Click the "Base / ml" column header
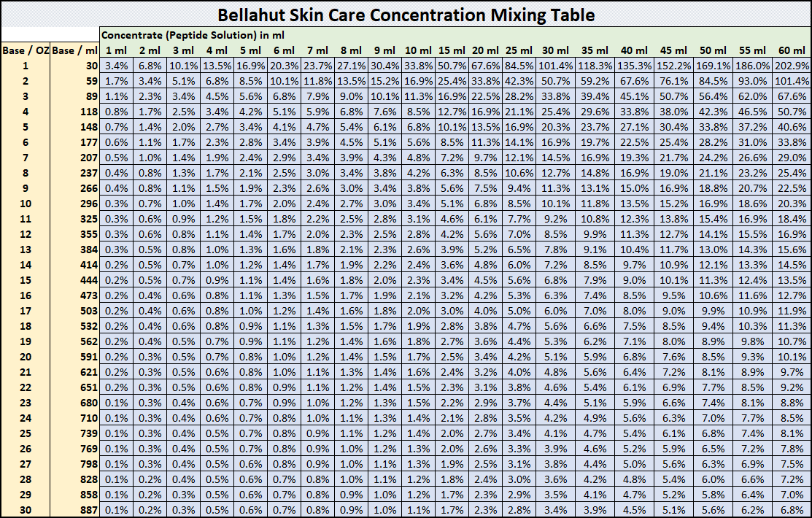 [x=74, y=50]
